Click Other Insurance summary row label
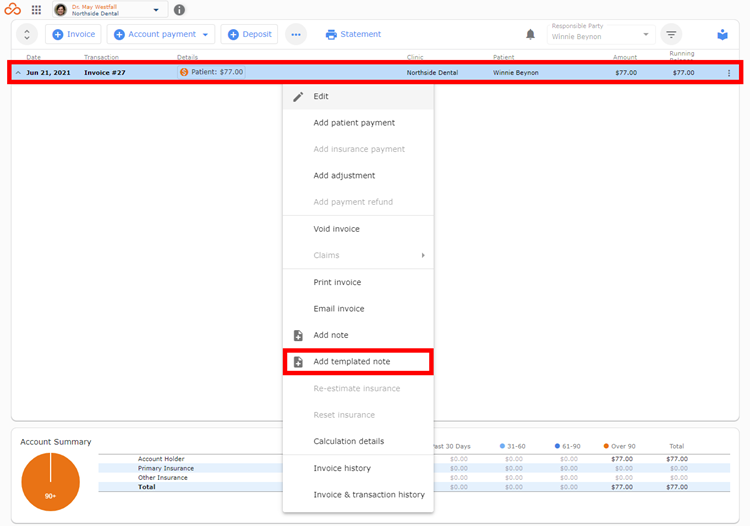This screenshot has width=750, height=526. coord(163,477)
